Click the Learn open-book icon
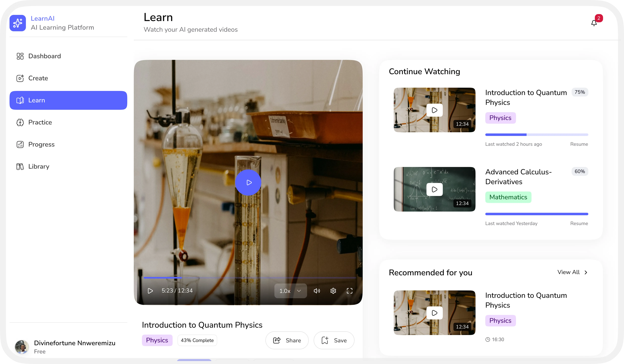 click(x=20, y=100)
